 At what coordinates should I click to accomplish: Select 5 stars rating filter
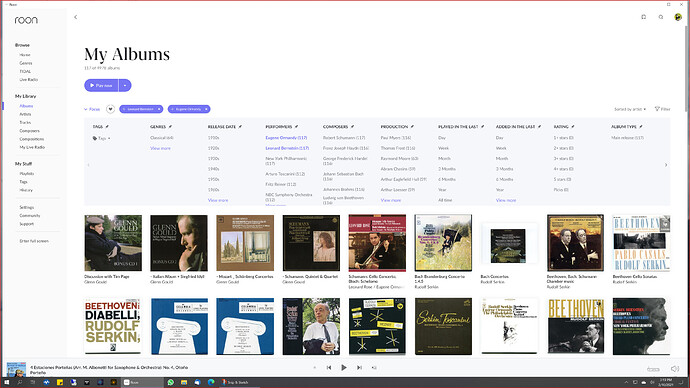tap(562, 179)
